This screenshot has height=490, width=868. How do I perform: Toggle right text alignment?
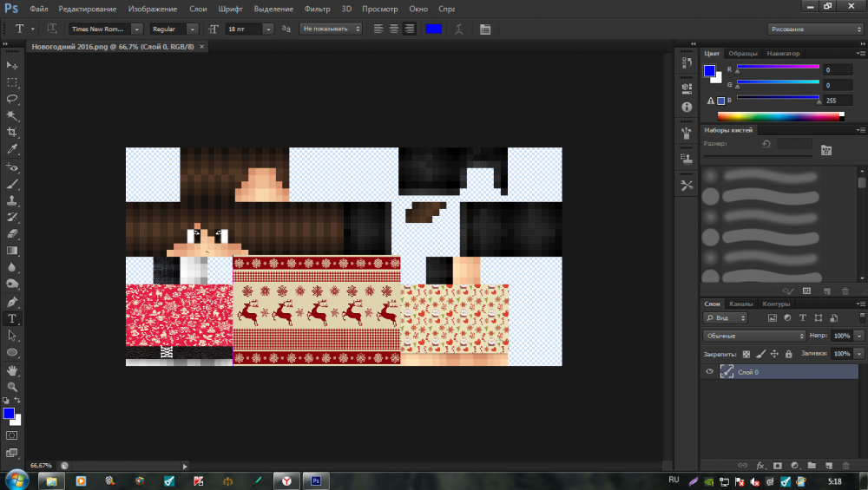[409, 29]
